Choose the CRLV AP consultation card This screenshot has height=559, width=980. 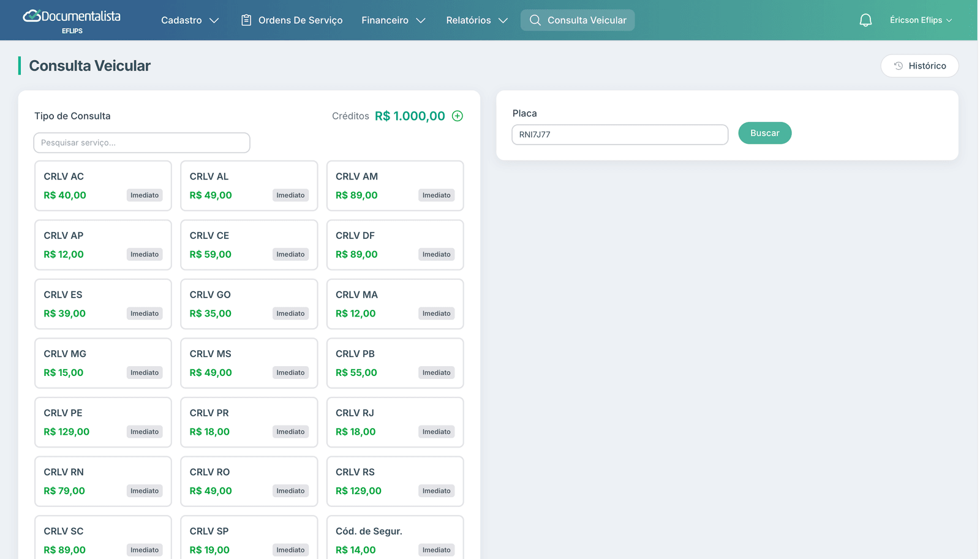point(103,245)
